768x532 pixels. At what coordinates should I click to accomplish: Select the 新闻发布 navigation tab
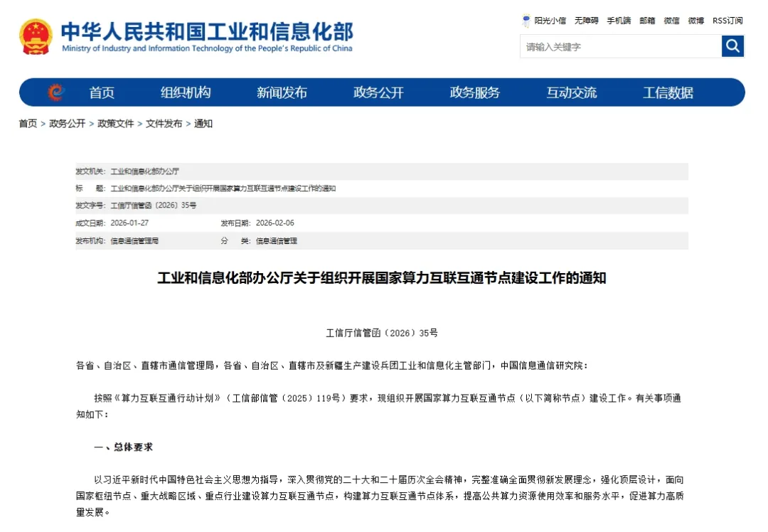point(282,93)
